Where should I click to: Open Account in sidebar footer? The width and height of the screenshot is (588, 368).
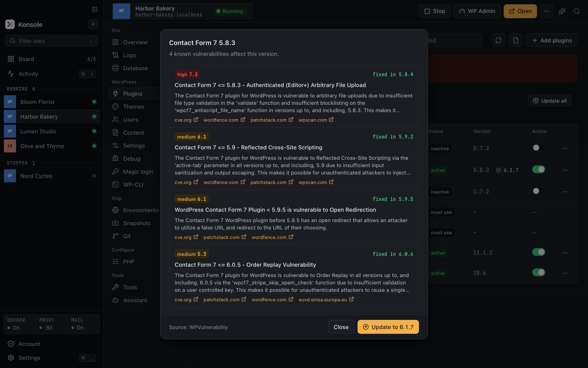(x=51, y=344)
